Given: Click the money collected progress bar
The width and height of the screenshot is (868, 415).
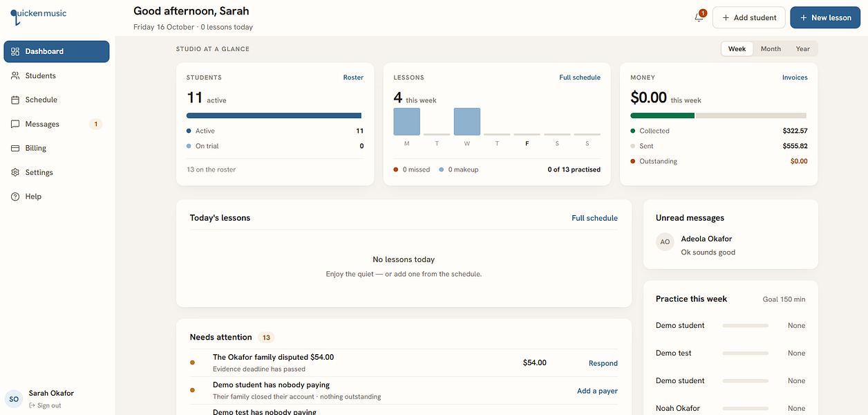Looking at the screenshot, I should [x=718, y=116].
